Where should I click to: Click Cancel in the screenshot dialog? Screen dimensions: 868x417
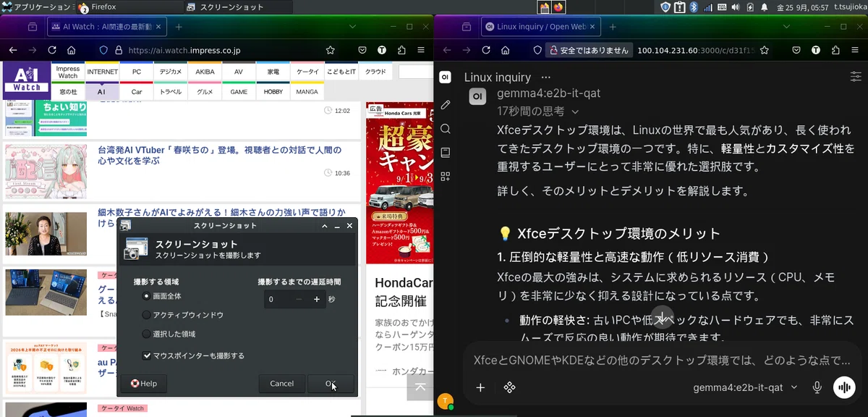pos(281,384)
